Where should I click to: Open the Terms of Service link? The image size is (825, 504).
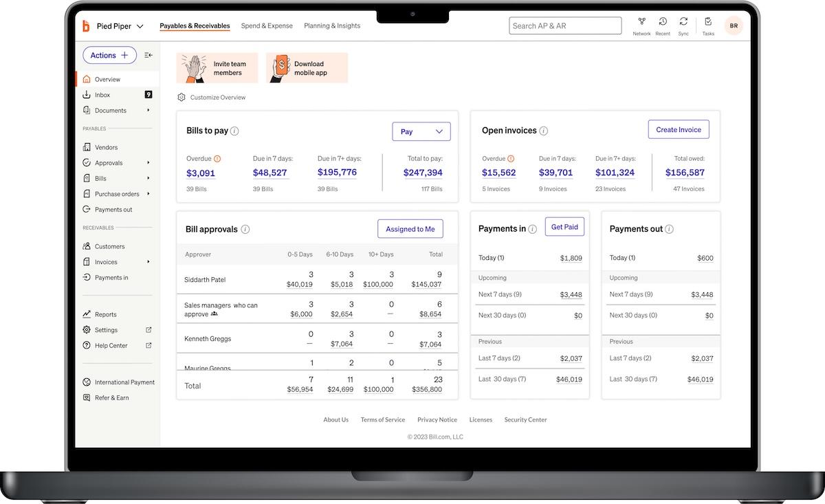coord(382,419)
